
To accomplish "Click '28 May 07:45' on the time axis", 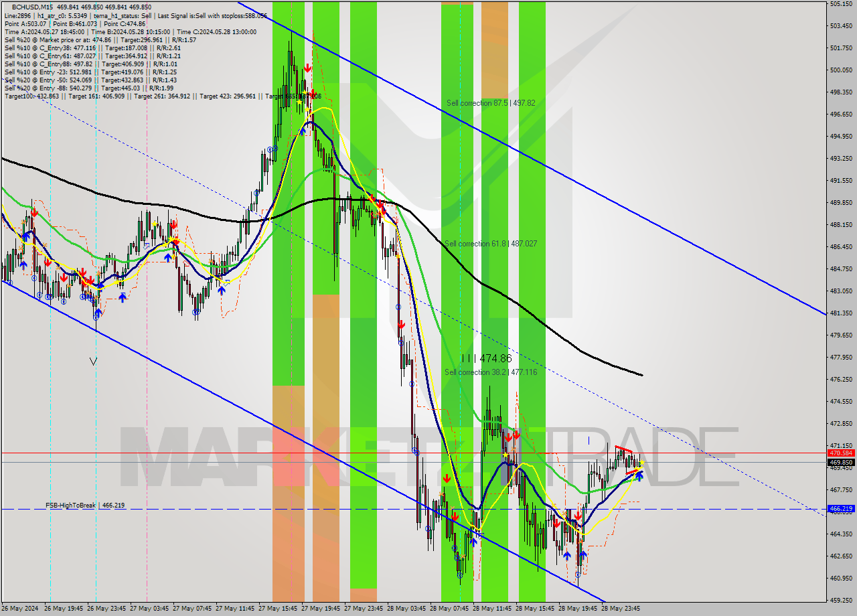I will pyautogui.click(x=449, y=609).
